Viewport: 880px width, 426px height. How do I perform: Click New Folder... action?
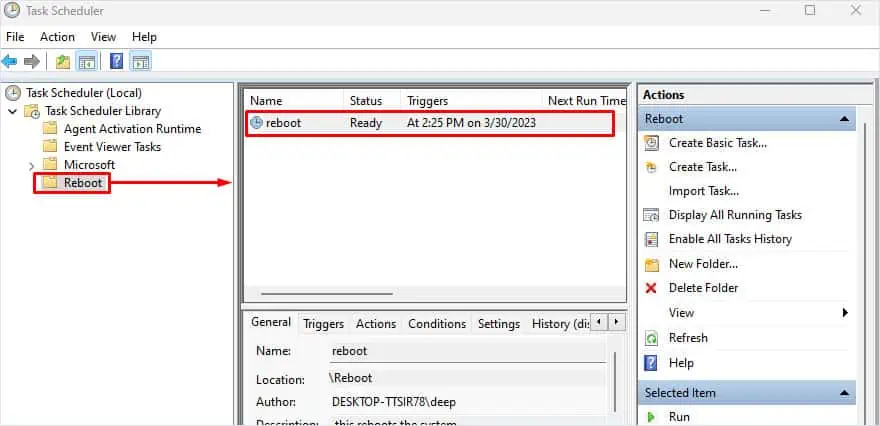tap(703, 264)
